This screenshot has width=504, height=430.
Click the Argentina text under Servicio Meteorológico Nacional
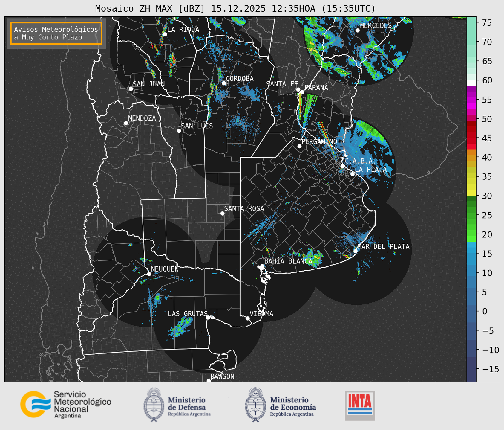coord(68,416)
